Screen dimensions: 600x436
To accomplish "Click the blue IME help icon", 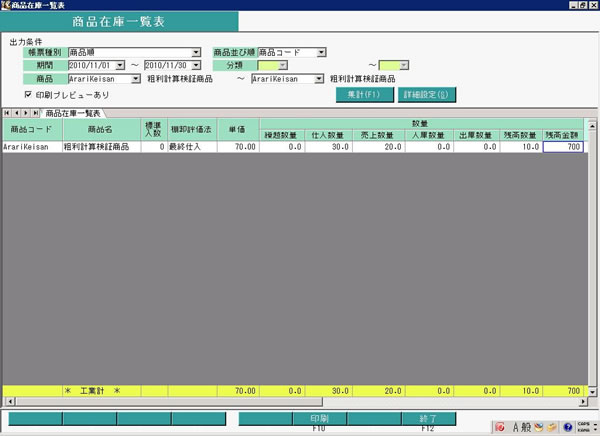I will click(x=568, y=427).
